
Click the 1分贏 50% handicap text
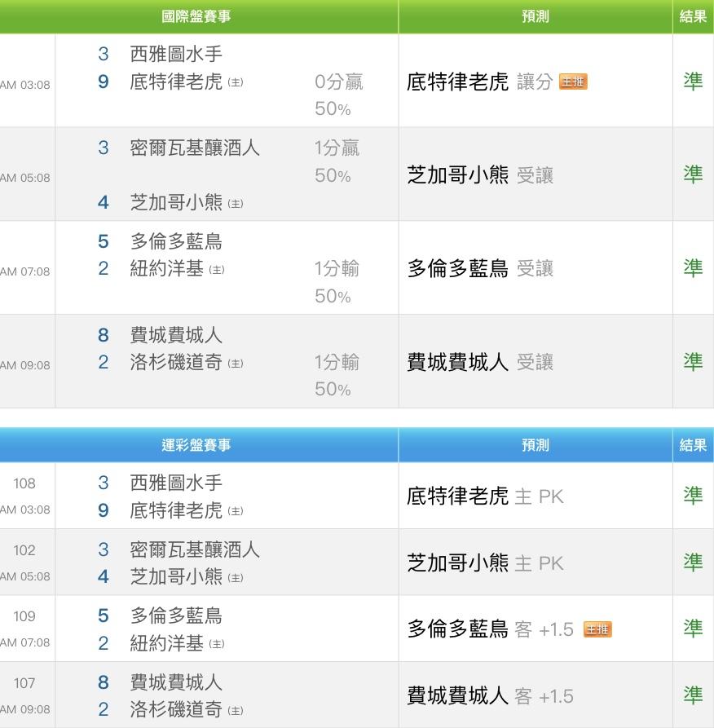[x=337, y=161]
